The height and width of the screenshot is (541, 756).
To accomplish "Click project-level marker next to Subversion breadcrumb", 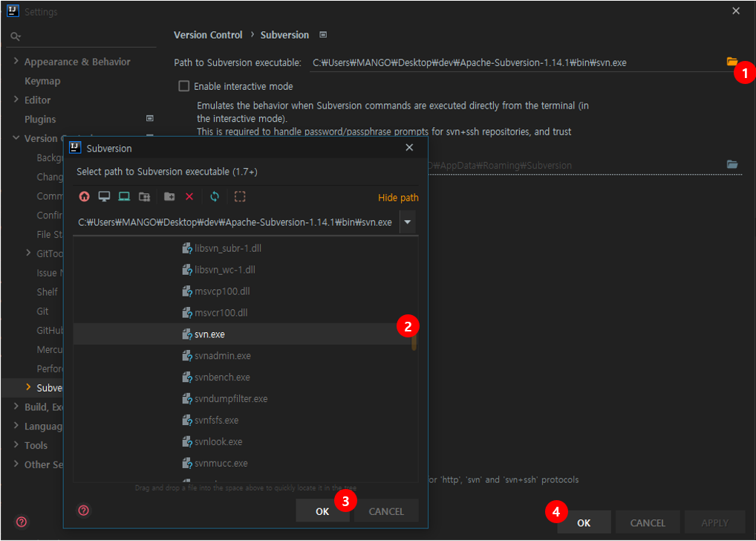I will pyautogui.click(x=323, y=35).
